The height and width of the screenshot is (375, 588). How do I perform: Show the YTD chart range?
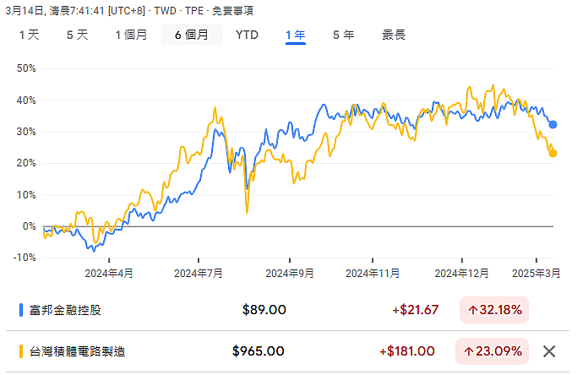click(248, 35)
